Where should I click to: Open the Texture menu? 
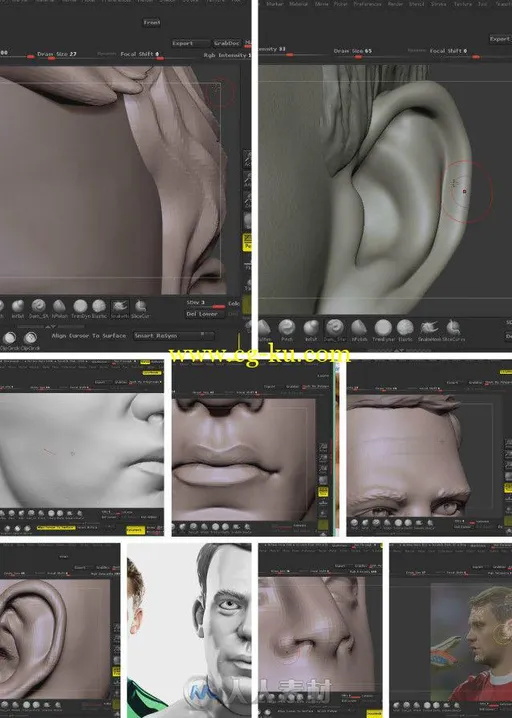coord(463,4)
